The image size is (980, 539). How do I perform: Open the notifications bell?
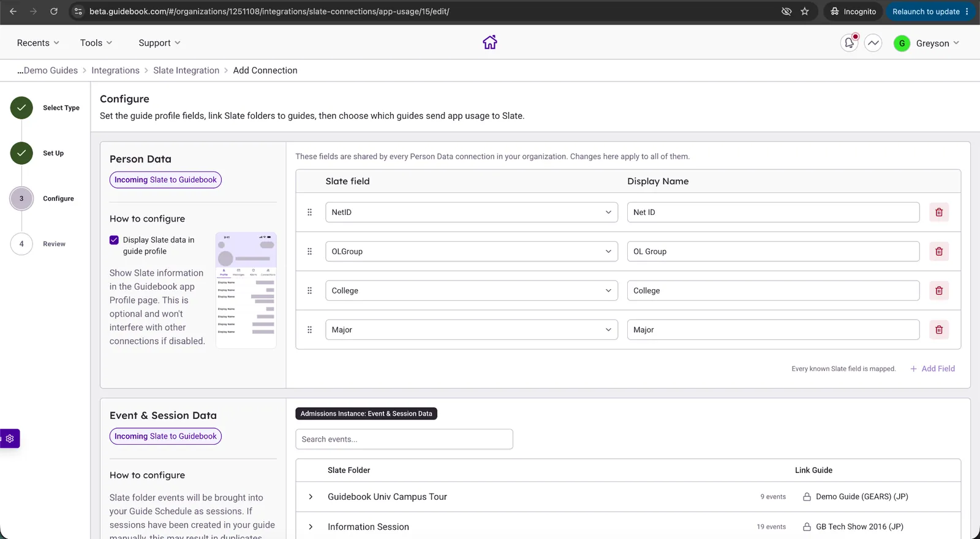coord(849,43)
